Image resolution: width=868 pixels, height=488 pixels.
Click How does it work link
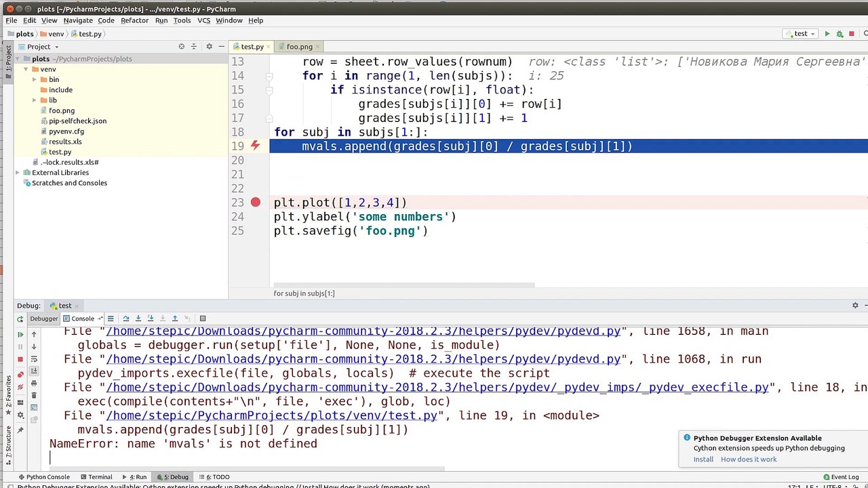[749, 460]
